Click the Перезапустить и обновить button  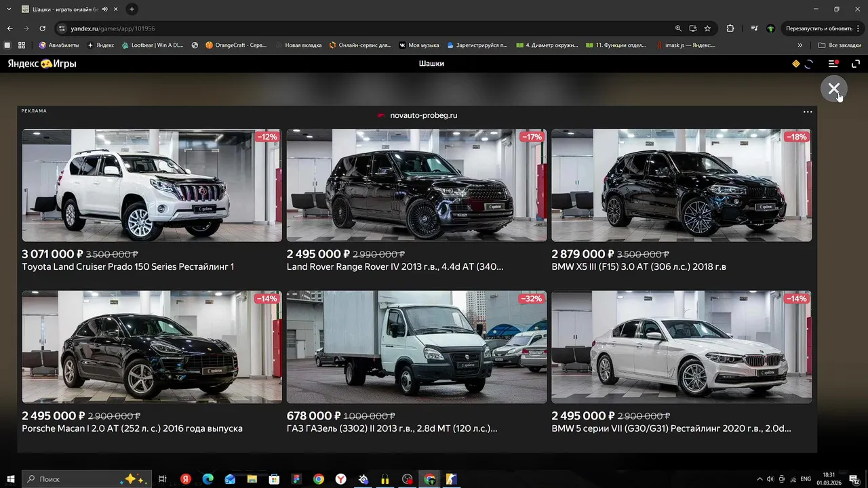819,28
